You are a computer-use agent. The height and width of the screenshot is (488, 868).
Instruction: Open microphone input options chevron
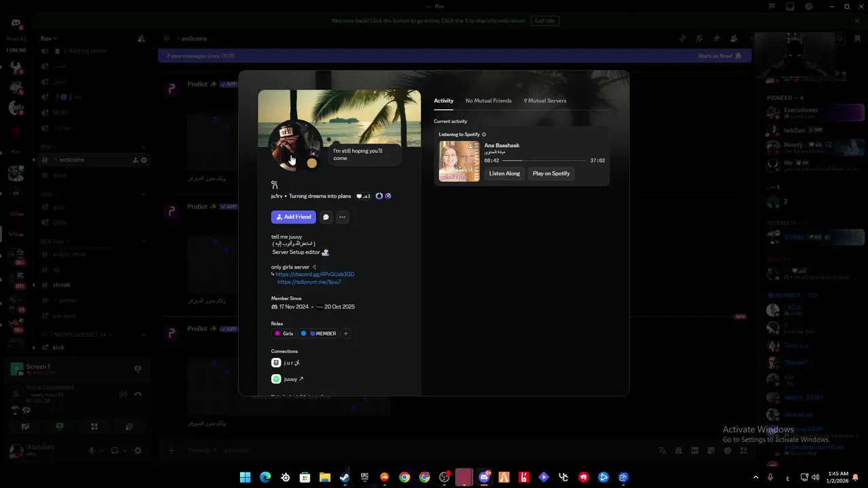point(101,451)
